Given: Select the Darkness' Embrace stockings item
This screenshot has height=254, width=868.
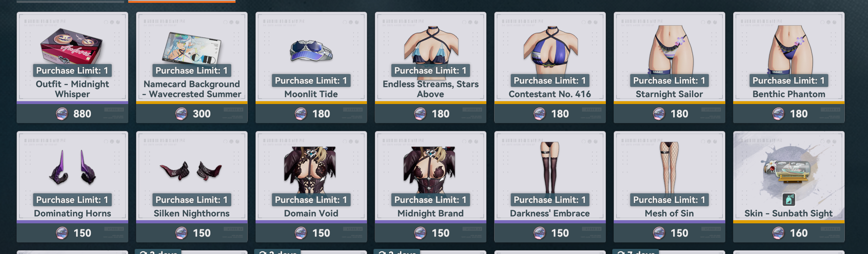Looking at the screenshot, I should 550,187.
